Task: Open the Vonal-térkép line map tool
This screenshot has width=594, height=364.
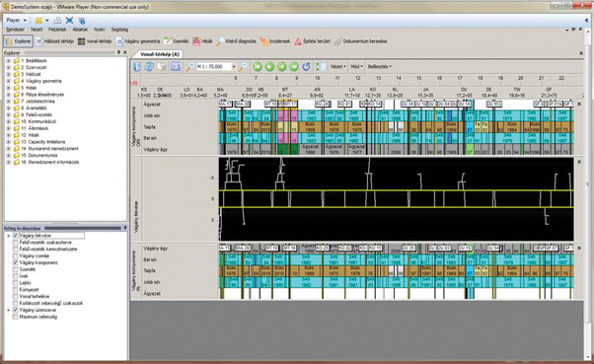Action: 95,41
